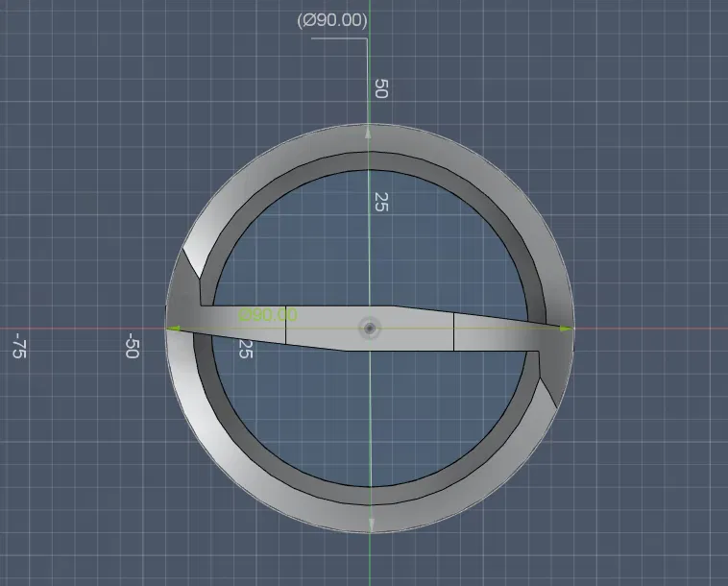The image size is (728, 586).
Task: Click the top white dimension arrowhead
Action: point(369,133)
